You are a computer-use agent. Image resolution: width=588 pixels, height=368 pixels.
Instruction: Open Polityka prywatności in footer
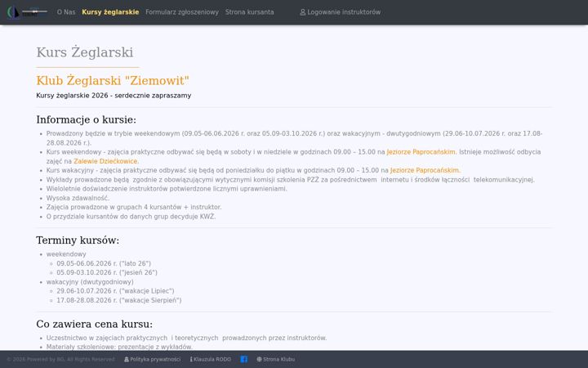tap(152, 359)
